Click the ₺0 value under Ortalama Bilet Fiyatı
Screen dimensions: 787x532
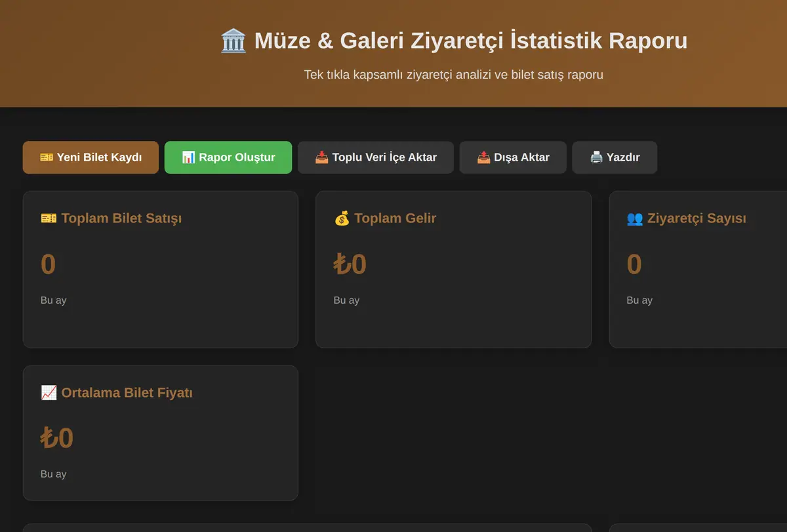[x=56, y=438]
